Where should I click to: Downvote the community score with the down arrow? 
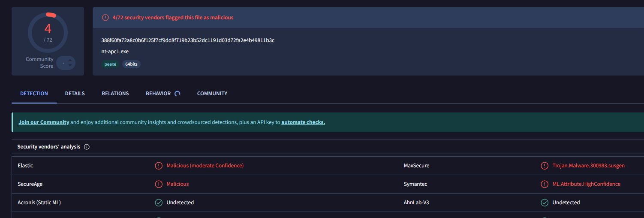tap(70, 66)
